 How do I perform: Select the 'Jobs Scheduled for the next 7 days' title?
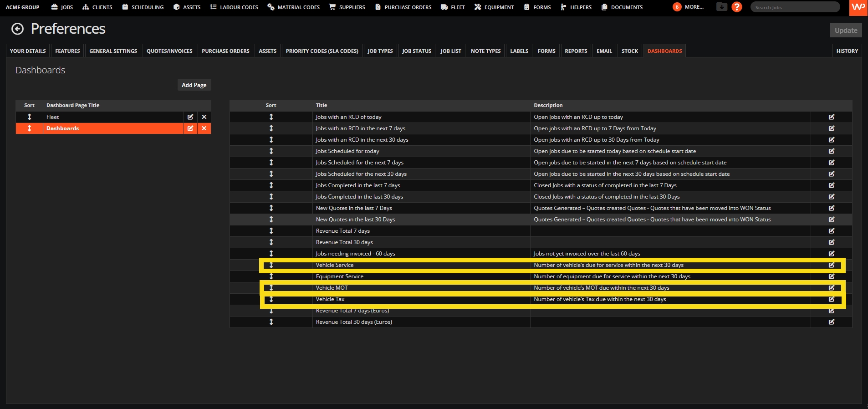359,163
